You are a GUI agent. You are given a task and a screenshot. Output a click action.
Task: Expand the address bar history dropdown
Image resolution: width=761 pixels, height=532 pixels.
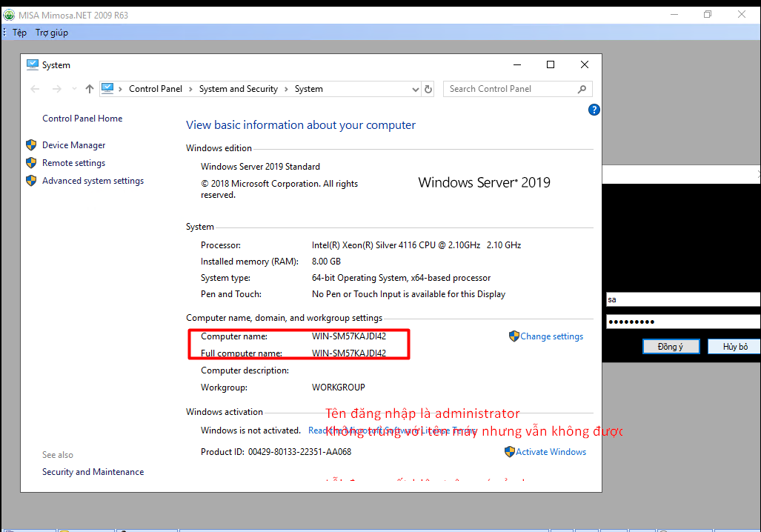(x=415, y=89)
